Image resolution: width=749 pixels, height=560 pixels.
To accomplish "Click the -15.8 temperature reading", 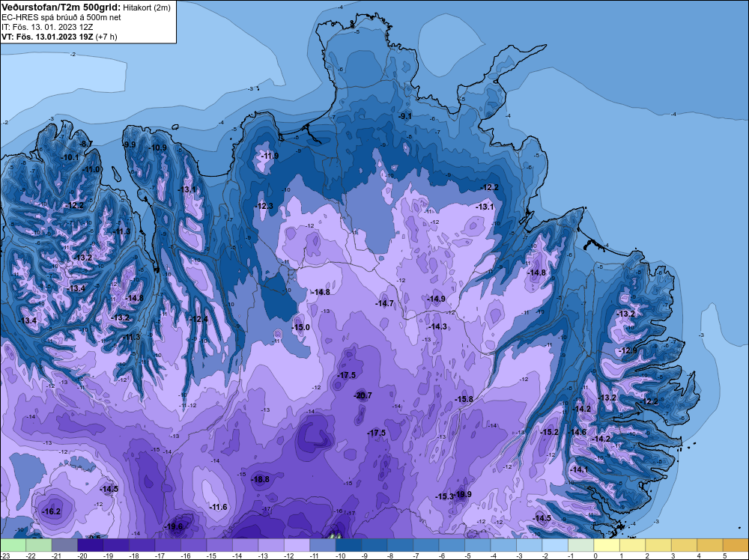I will pyautogui.click(x=464, y=398).
